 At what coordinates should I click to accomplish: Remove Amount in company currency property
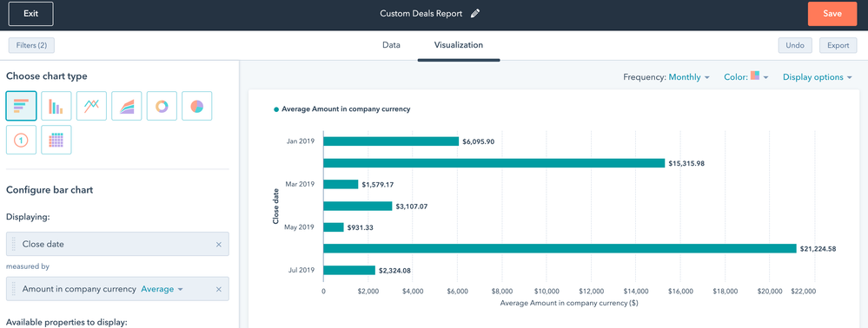tap(219, 289)
